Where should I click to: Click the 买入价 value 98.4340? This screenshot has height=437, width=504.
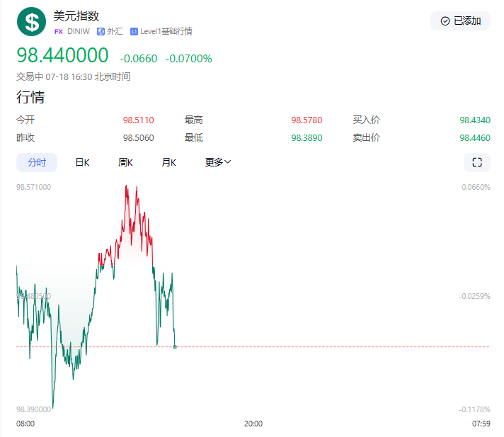[x=475, y=120]
